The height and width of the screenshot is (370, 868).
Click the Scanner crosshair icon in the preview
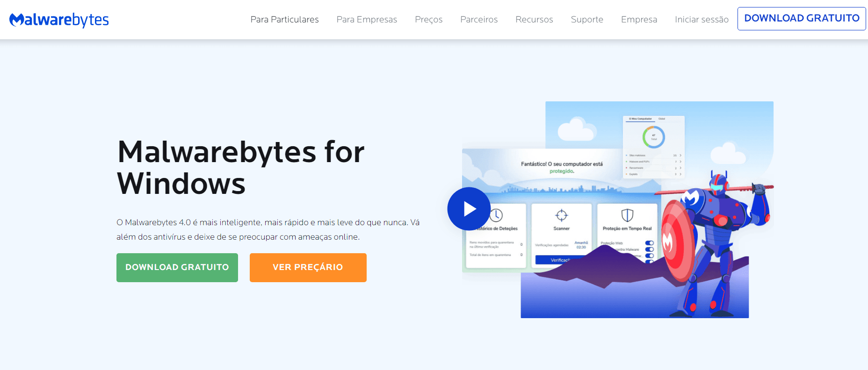561,215
